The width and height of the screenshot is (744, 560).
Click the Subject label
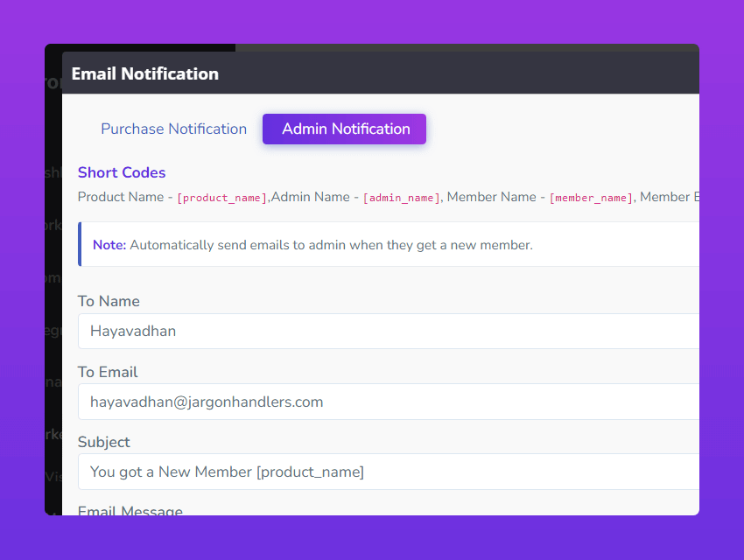click(104, 442)
